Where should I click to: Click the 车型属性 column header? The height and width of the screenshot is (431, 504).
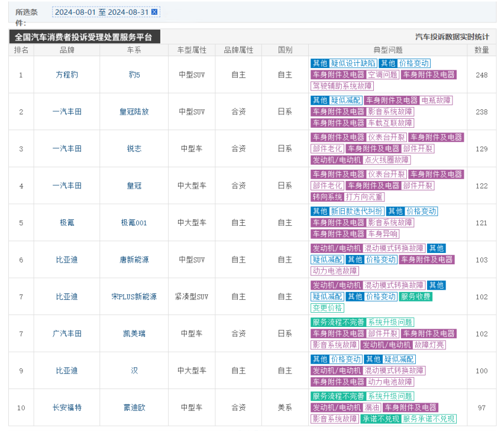tap(192, 50)
